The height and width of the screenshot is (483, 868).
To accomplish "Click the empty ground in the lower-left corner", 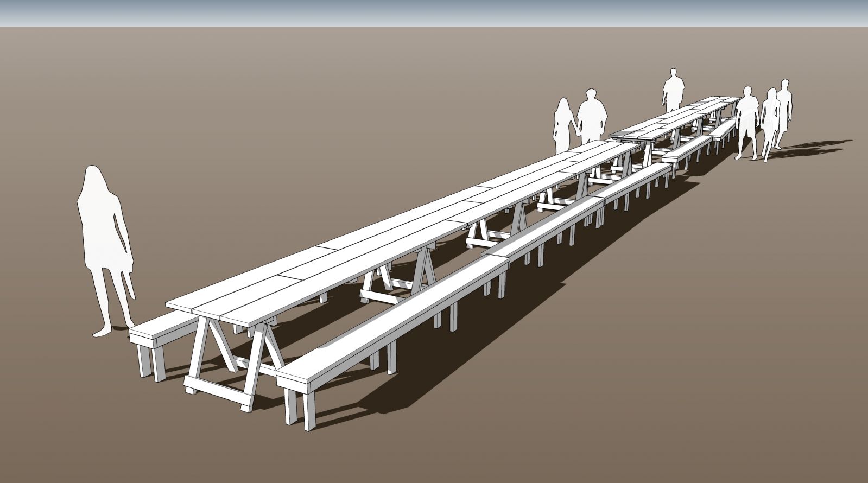I will [81, 434].
